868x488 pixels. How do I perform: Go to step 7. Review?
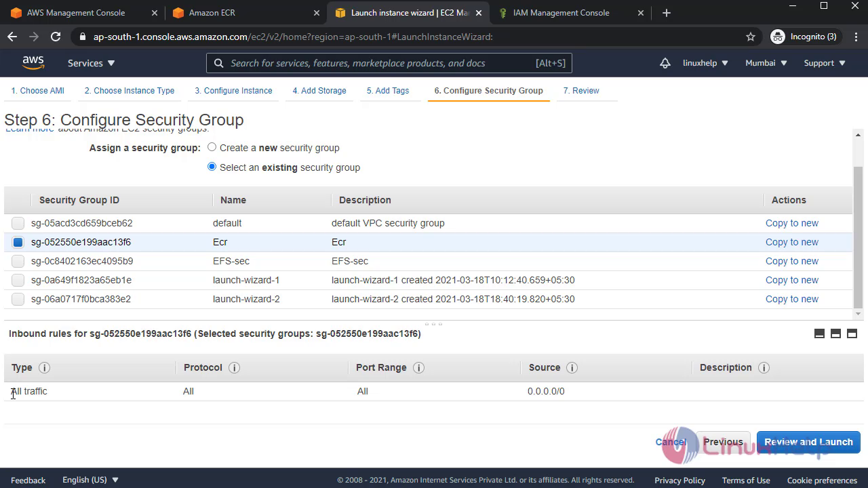tap(581, 91)
